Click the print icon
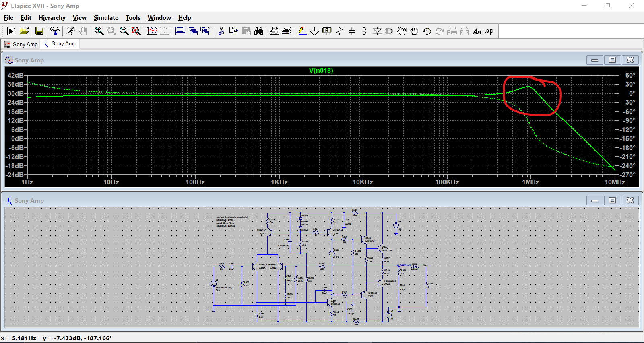 (x=274, y=31)
